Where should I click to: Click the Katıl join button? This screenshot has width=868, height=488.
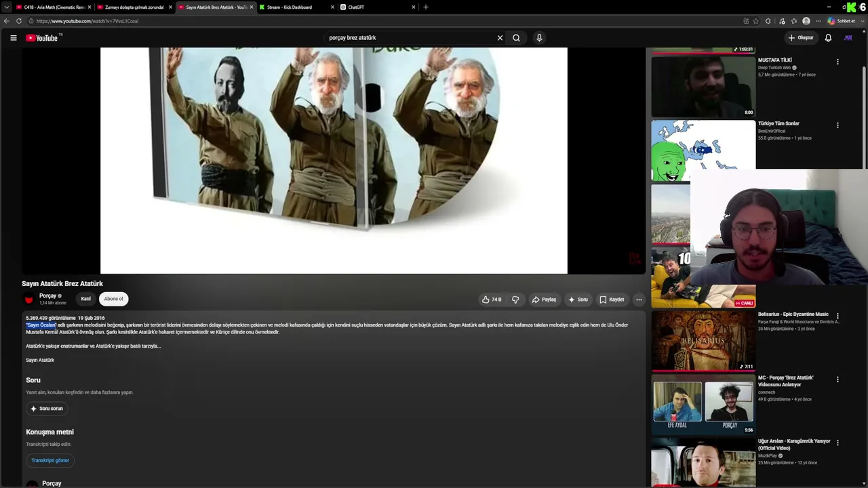[x=86, y=299]
